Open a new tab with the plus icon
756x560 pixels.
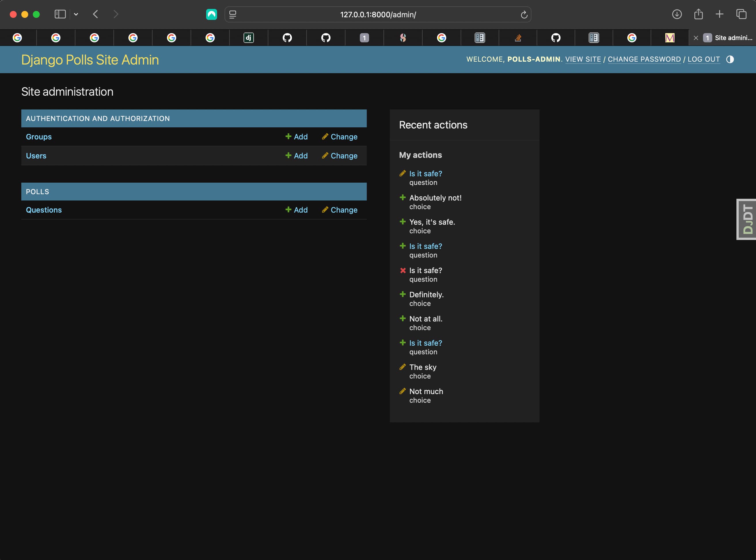[719, 14]
